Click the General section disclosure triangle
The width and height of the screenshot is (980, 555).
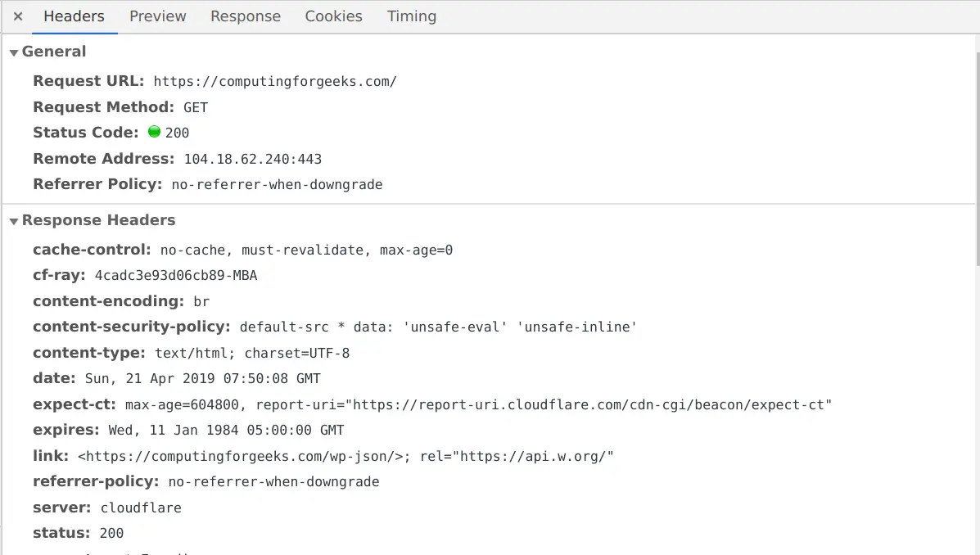pyautogui.click(x=14, y=51)
